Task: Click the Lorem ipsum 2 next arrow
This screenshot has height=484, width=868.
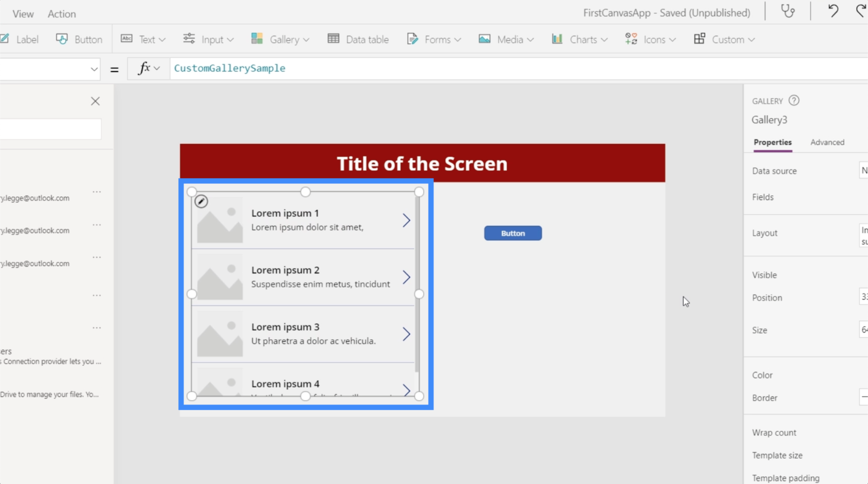Action: point(407,277)
